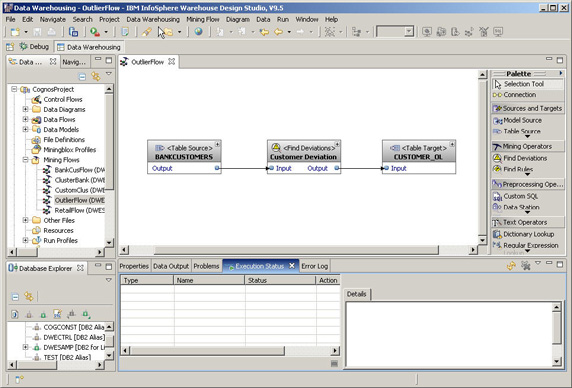Viewport: 572px width, 388px height.
Task: Click the Save toolbar icon
Action: tap(37, 32)
